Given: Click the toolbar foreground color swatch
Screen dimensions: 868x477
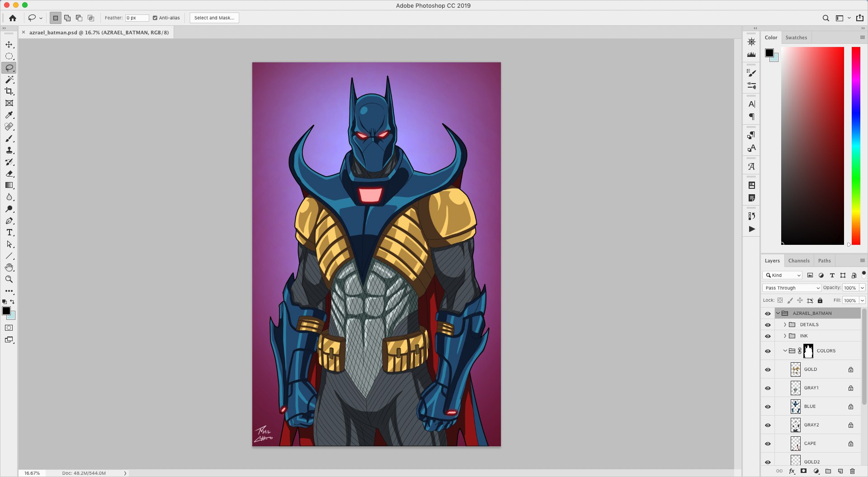Looking at the screenshot, I should pyautogui.click(x=6, y=311).
